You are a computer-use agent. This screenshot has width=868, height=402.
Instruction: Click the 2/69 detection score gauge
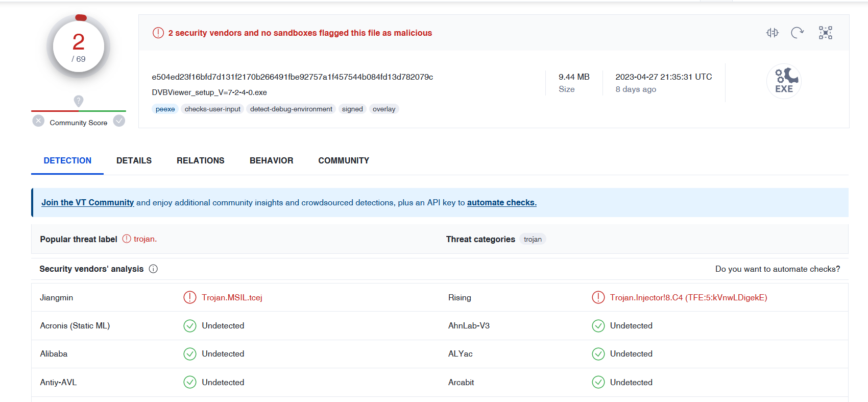[x=79, y=46]
